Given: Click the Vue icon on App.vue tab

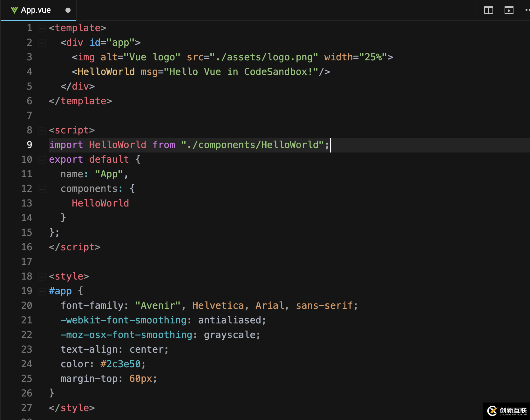Looking at the screenshot, I should (x=14, y=10).
